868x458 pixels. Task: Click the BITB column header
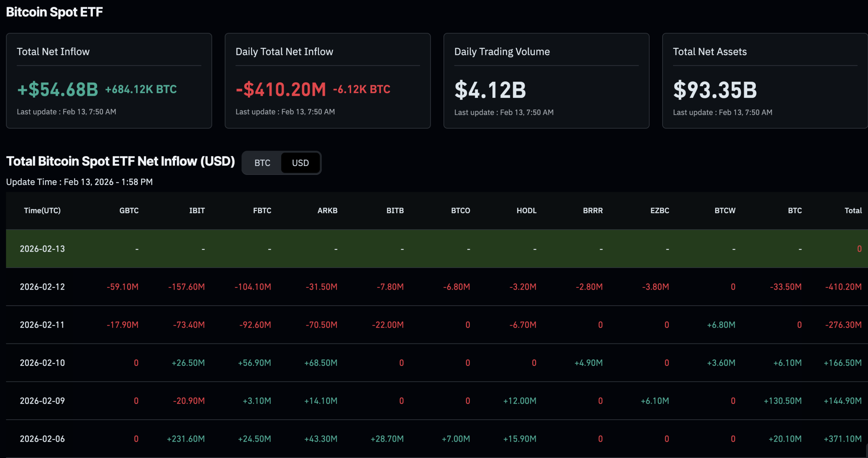tap(395, 210)
